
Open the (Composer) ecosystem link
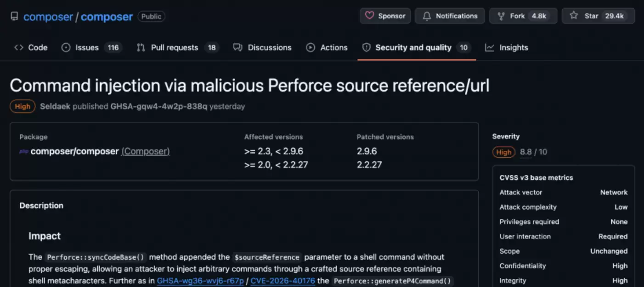pos(146,151)
